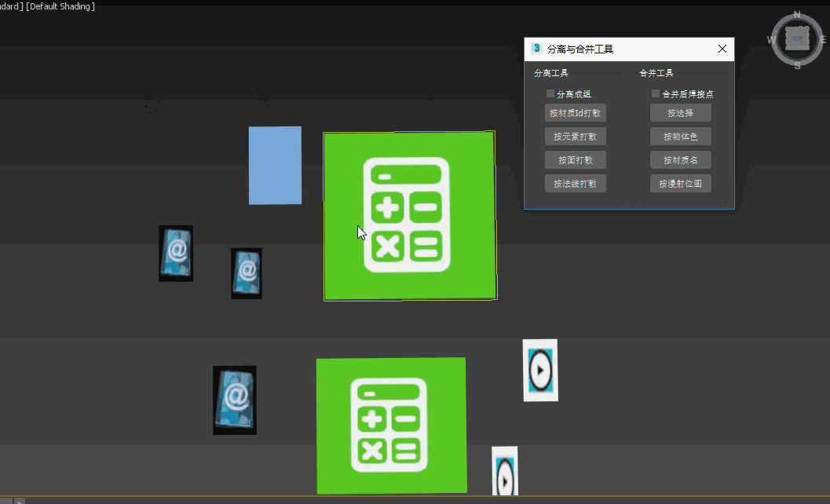Merge using the 按选择 button
This screenshot has height=504, width=830.
pyautogui.click(x=680, y=113)
